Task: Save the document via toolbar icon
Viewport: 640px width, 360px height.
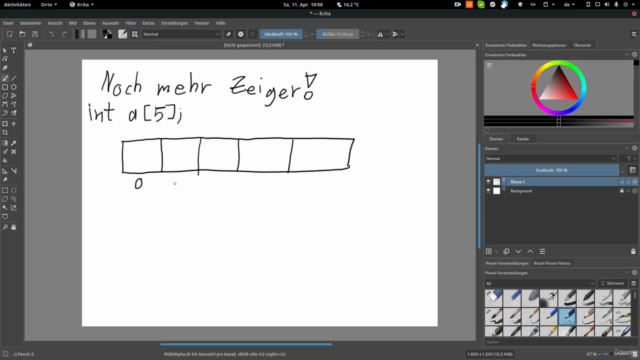Action: click(x=35, y=34)
